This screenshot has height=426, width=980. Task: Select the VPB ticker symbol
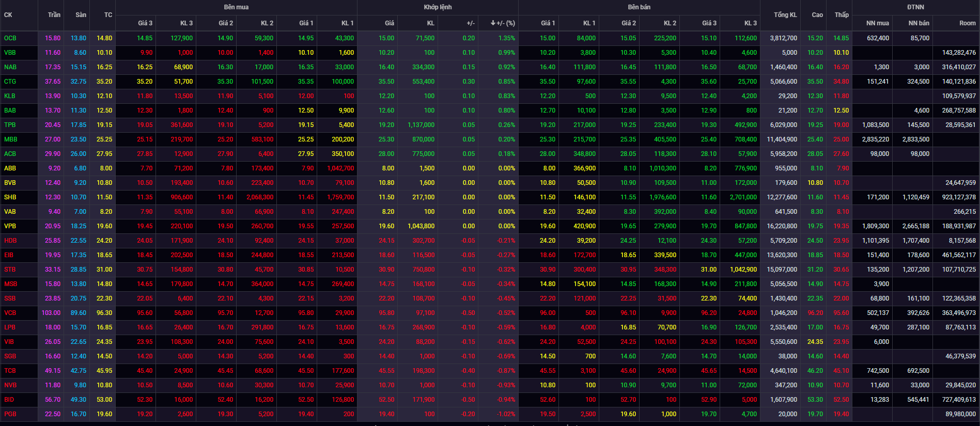click(x=10, y=226)
